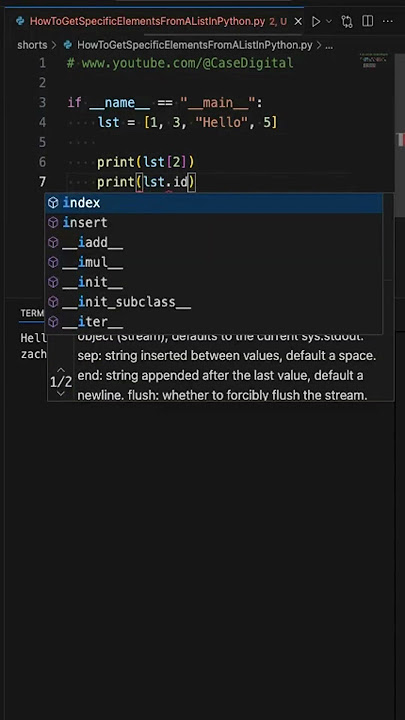Open the run options dropdown arrow

coord(329,22)
